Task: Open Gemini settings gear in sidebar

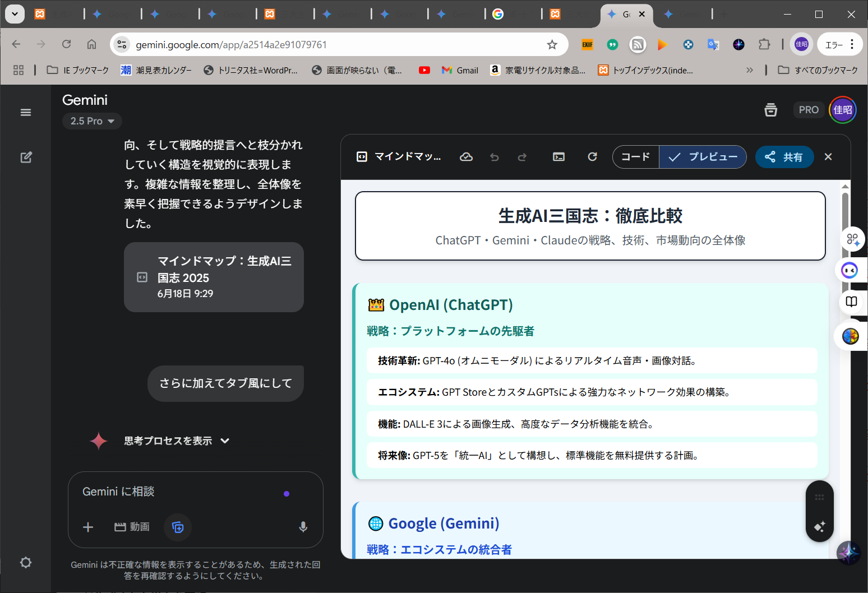Action: (26, 562)
